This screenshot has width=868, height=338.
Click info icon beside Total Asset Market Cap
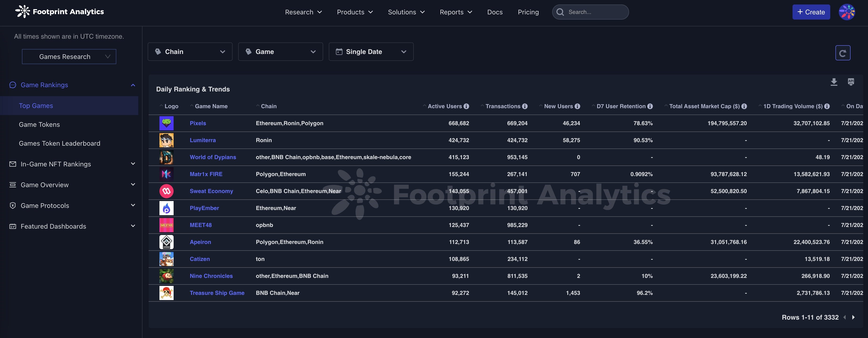[744, 106]
